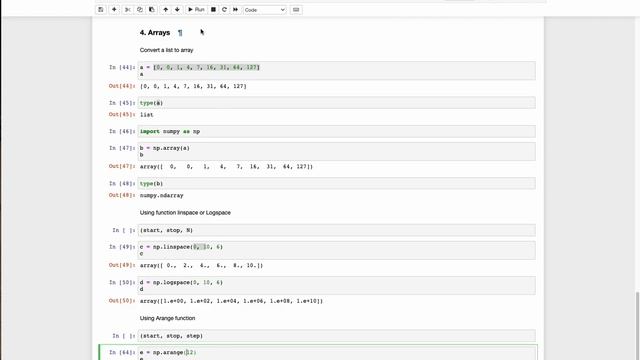This screenshot has height=360, width=640.
Task: Restart kernel and run all icon
Action: (236, 9)
